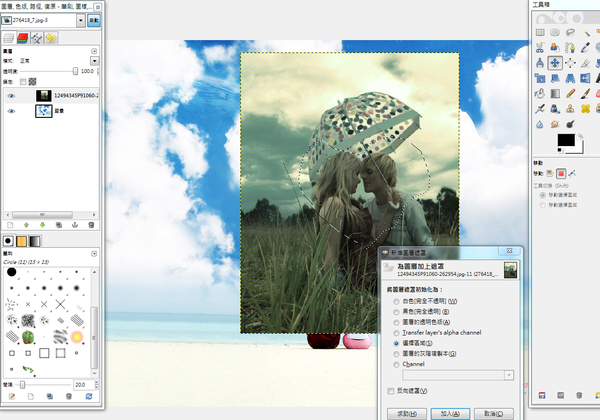
Task: Choose the 黑色(完全透明) radio option
Action: pos(396,312)
